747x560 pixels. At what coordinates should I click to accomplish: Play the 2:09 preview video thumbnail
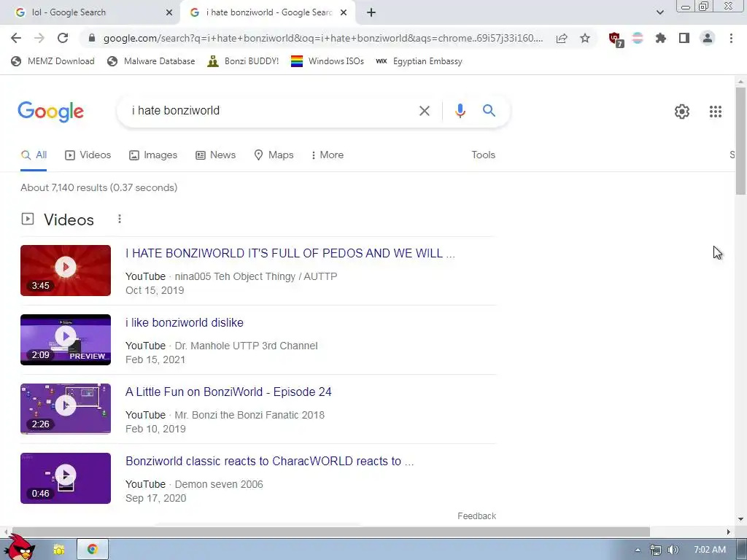coord(65,340)
